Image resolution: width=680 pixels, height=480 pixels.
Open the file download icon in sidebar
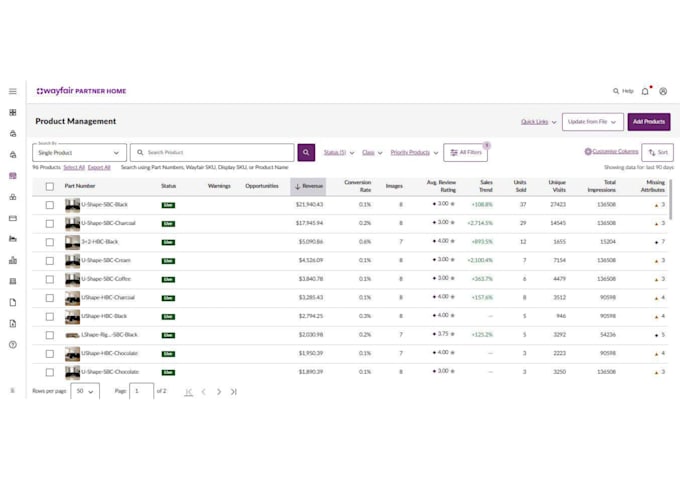[x=13, y=323]
